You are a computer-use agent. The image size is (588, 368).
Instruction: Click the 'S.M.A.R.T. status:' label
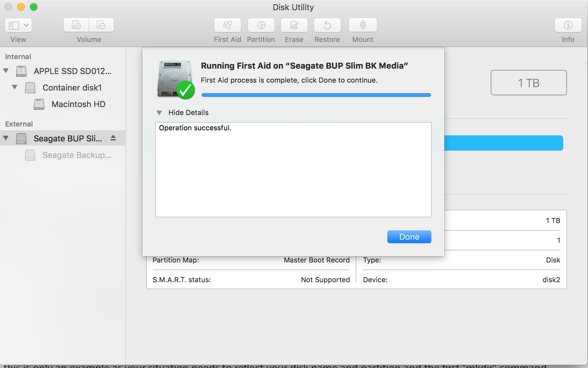(x=182, y=280)
